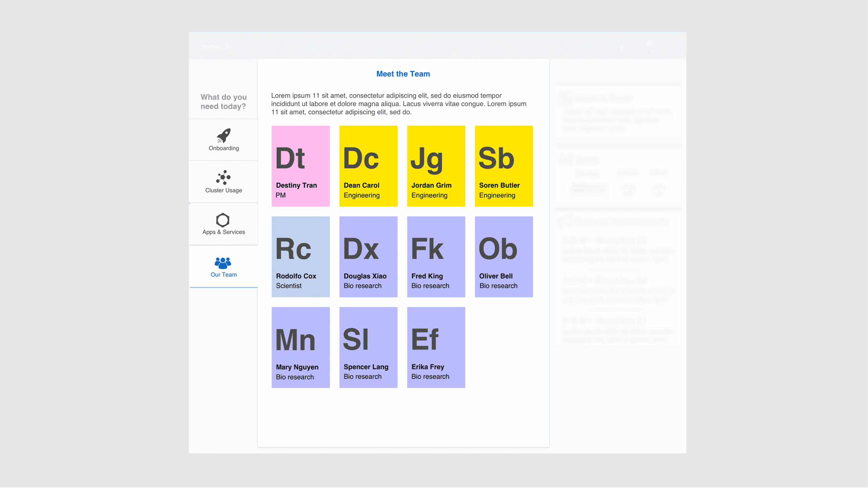Switch to the Cluster Usage label
The height and width of the screenshot is (488, 868).
pos(224,190)
